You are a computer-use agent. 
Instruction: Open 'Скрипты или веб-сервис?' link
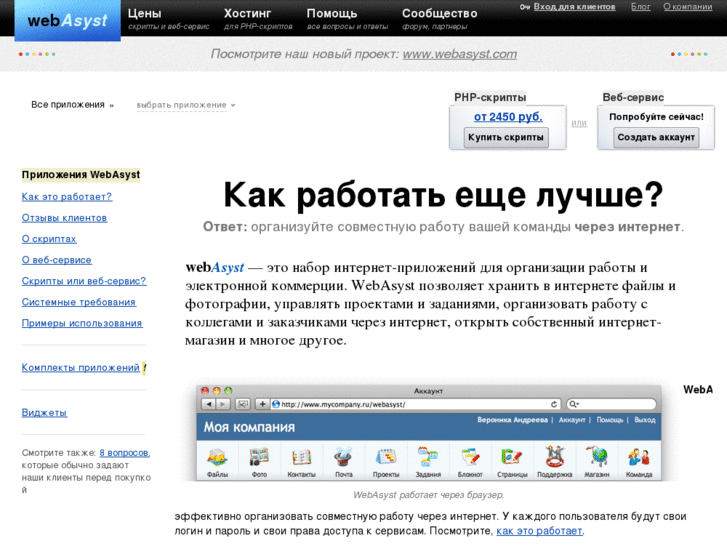(84, 281)
